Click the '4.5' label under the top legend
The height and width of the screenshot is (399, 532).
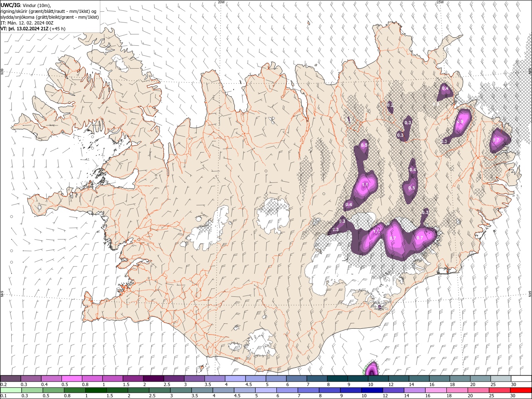pyautogui.click(x=249, y=384)
